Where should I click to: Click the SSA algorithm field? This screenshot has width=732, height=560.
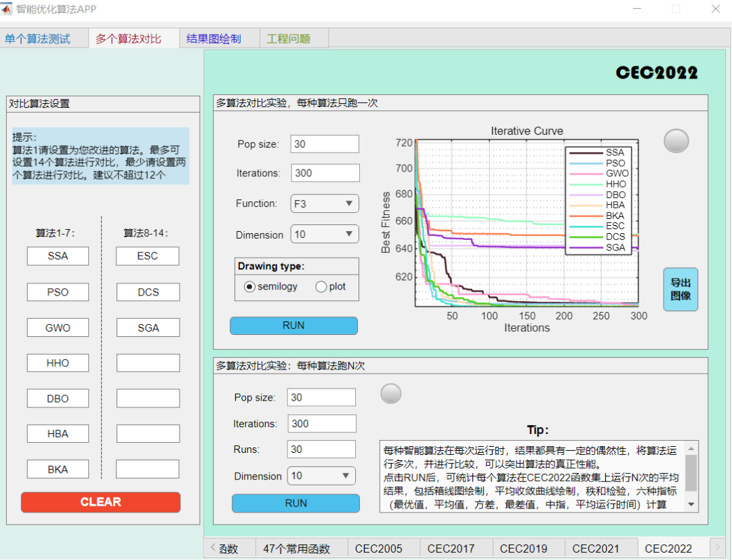pos(58,256)
